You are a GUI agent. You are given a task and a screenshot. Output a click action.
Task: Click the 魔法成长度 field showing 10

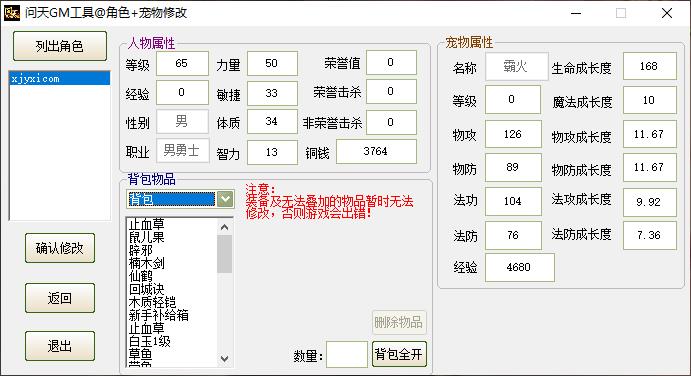click(650, 100)
